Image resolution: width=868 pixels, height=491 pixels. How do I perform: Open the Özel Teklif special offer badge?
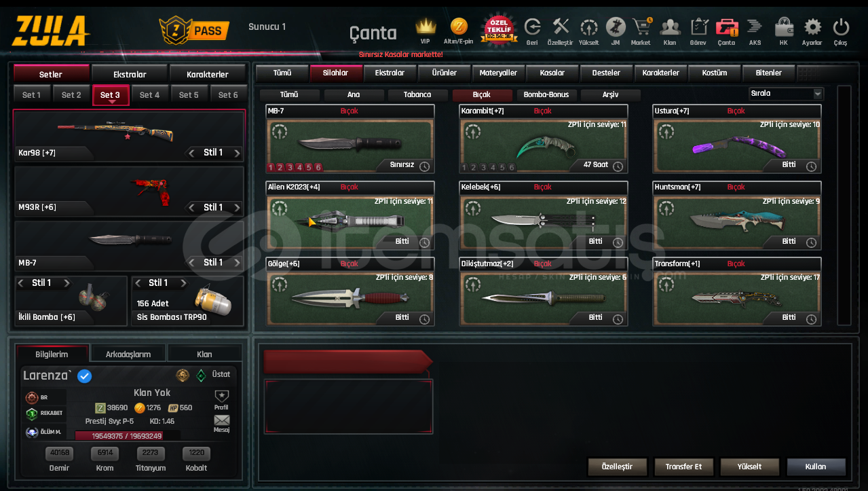pyautogui.click(x=499, y=29)
